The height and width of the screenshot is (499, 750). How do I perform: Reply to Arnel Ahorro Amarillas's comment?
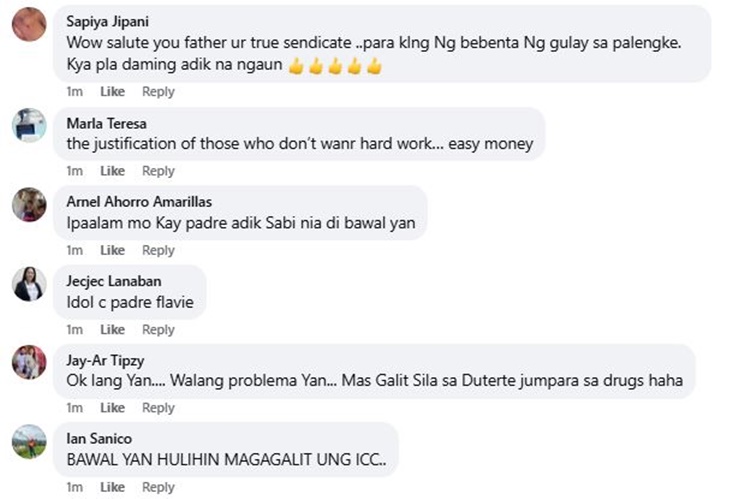tap(158, 250)
